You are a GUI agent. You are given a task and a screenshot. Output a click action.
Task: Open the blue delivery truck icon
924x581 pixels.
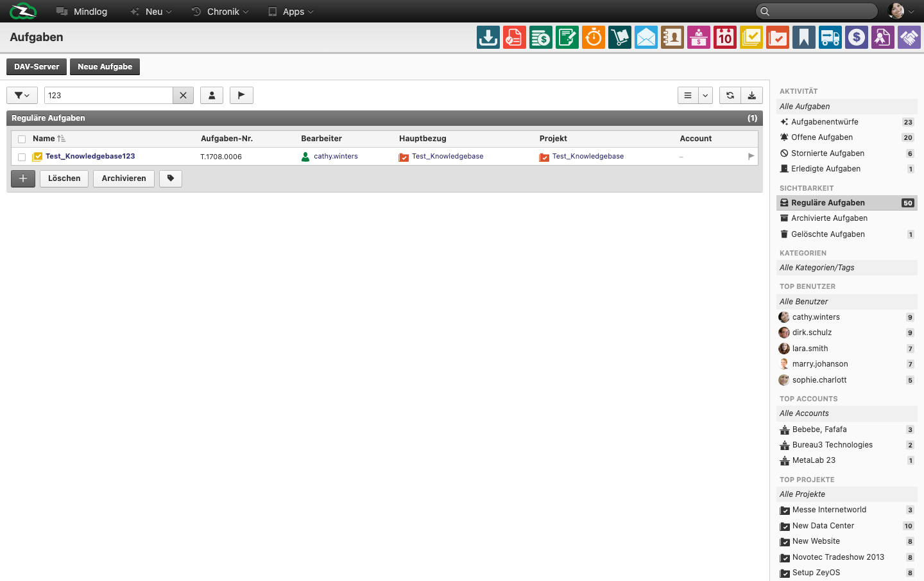click(x=830, y=37)
